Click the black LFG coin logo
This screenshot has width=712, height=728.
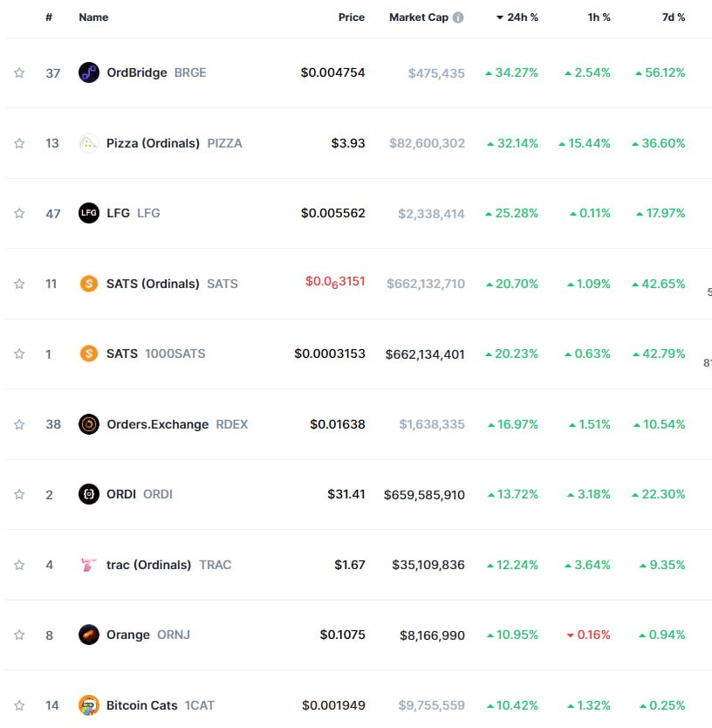[89, 213]
